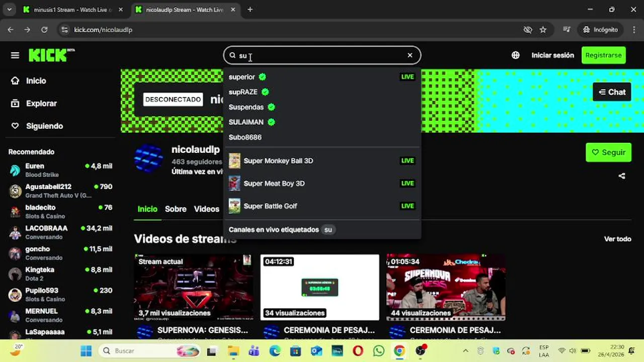Screen dimensions: 644x362
Task: Open MERNUEL recommended channel
Action: 60,315
